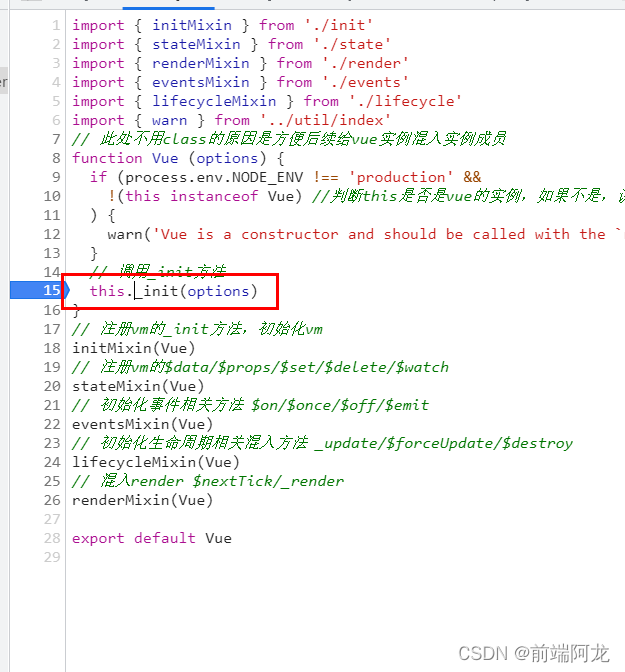
Task: Click './lifecycle' path string on line 5
Action: point(405,101)
